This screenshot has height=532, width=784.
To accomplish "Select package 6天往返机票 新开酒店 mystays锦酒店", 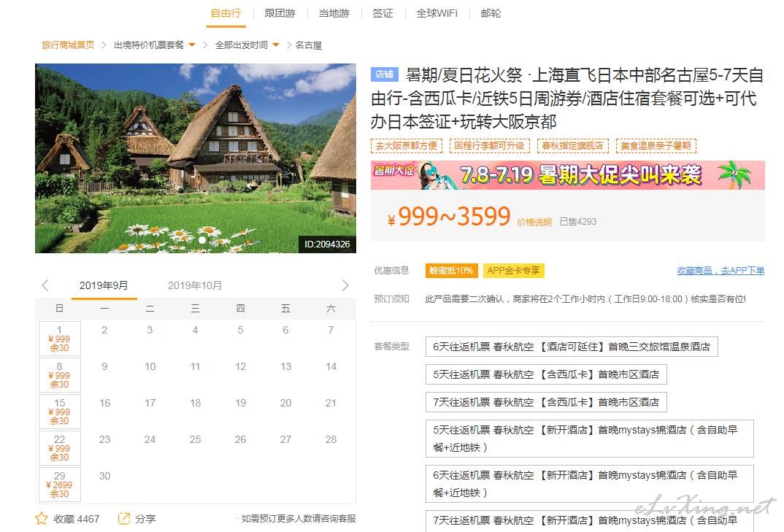I will tap(590, 484).
